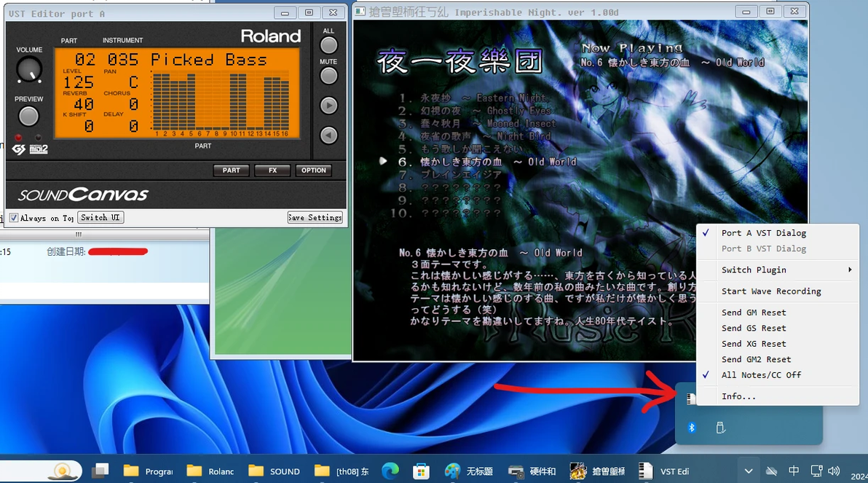868x483 pixels.
Task: Toggle the Always on Top checkbox
Action: tap(14, 218)
